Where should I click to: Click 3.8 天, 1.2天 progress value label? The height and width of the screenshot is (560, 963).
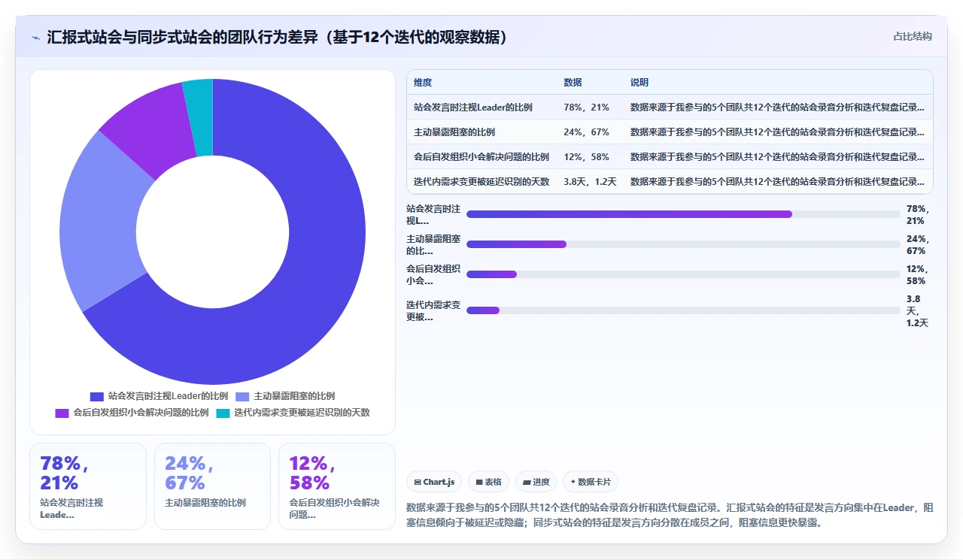click(x=917, y=310)
